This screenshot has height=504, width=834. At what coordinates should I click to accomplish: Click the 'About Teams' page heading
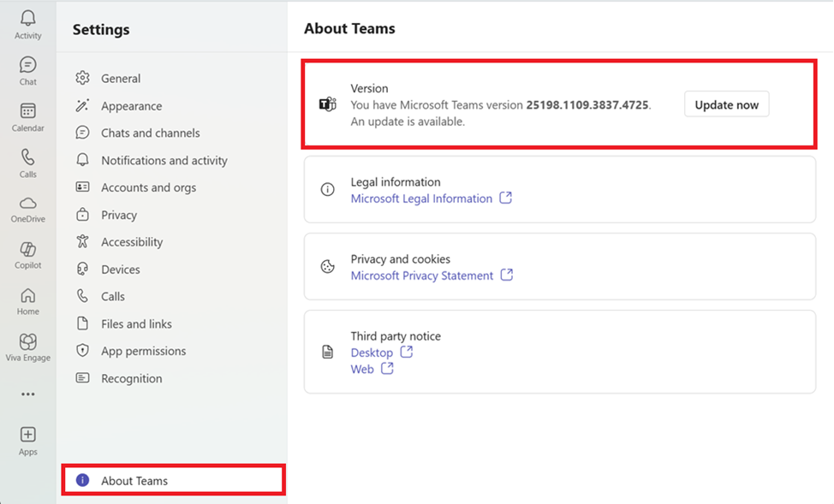pos(349,28)
